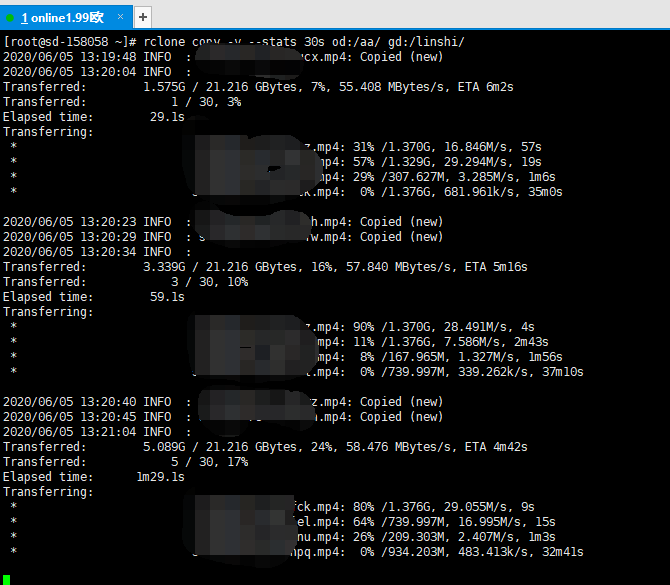Select the '3.339G / 21.216 GBytes' transferred line
The image size is (670, 585).
click(265, 267)
